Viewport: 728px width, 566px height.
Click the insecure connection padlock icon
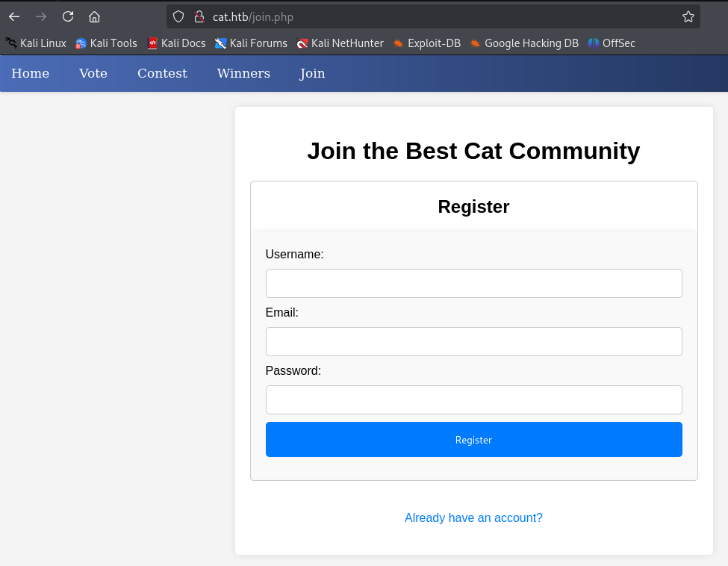tap(199, 16)
